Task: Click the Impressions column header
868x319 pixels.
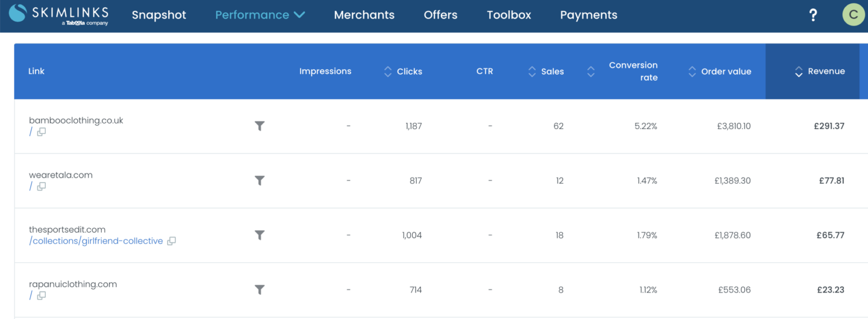Action: click(x=325, y=71)
